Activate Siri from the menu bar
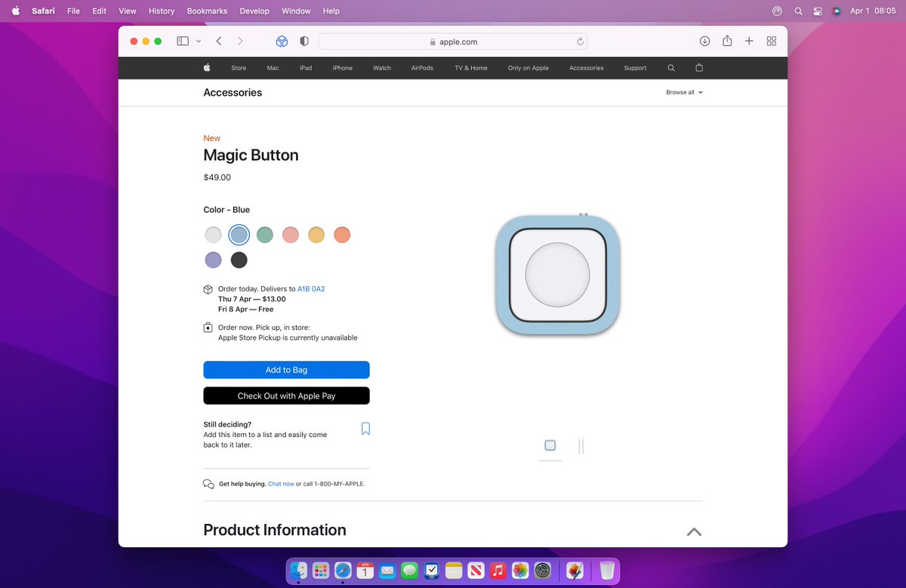Screen dimensions: 906x588 click(837, 11)
